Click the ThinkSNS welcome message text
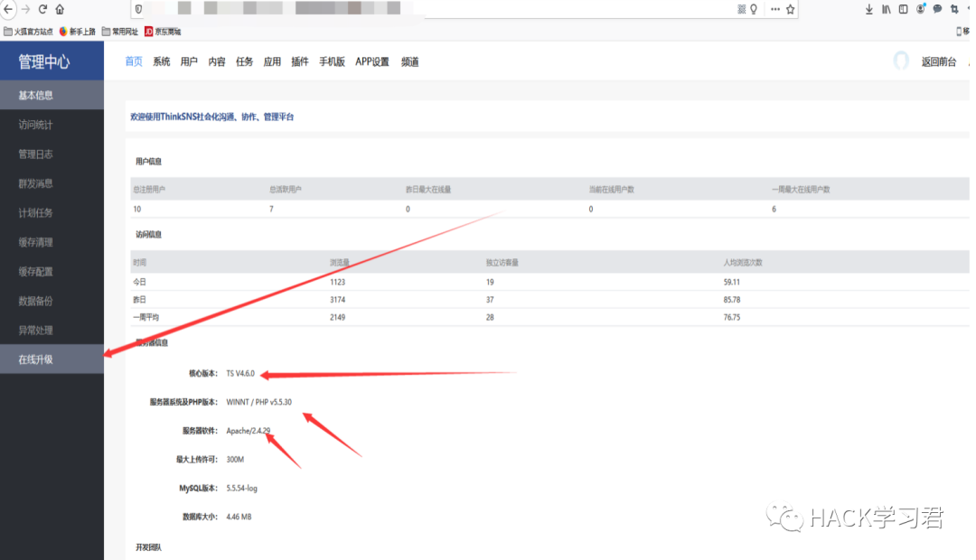 coord(211,117)
